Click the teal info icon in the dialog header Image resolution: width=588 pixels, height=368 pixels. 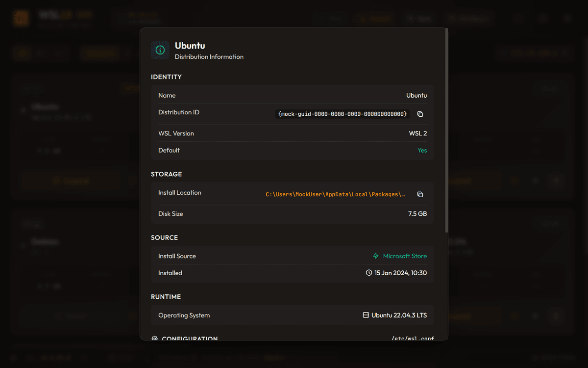click(160, 50)
